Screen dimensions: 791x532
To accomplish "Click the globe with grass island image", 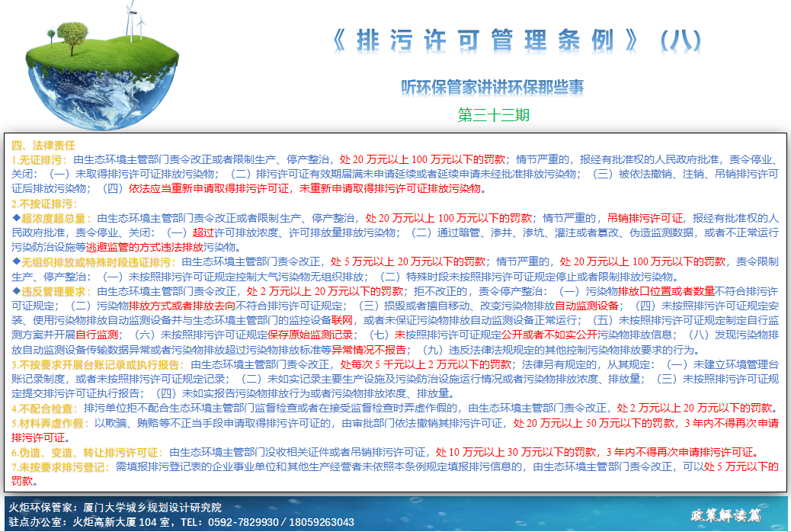I will pos(102,66).
